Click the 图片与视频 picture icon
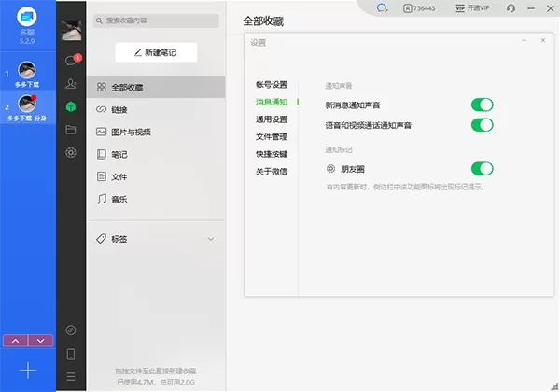This screenshot has height=392, width=560. tap(102, 132)
